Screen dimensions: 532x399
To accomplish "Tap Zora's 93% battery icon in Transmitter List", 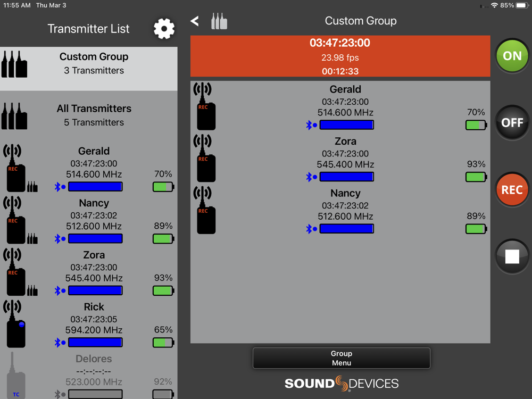I will coord(163,290).
